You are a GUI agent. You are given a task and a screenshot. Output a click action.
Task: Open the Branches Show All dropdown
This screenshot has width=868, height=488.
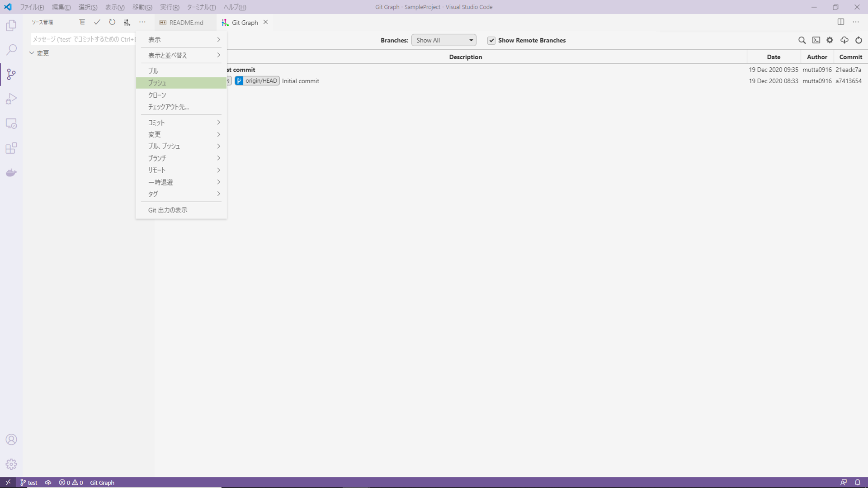click(443, 40)
